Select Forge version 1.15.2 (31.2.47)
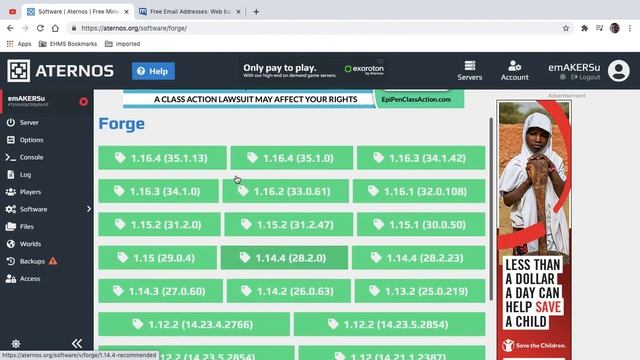Screen dimensions: 640x360 click(289, 224)
